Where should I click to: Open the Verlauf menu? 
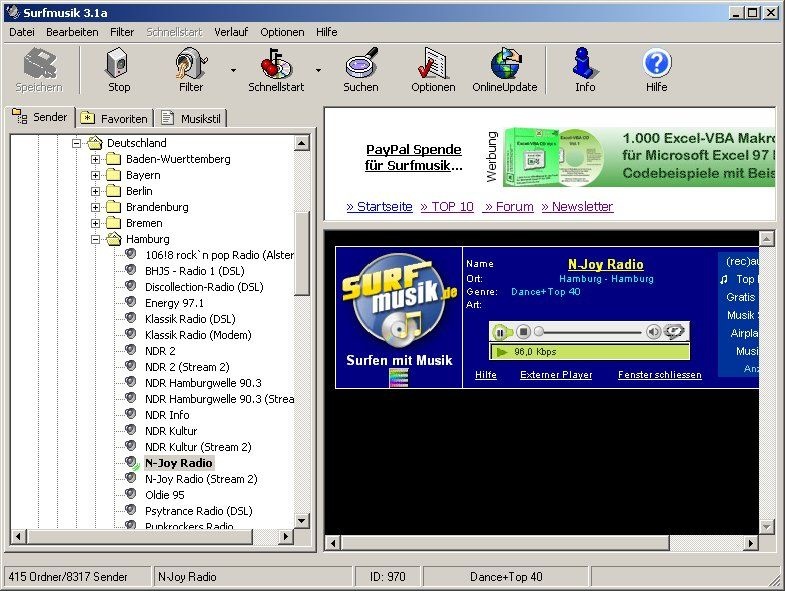(x=231, y=32)
